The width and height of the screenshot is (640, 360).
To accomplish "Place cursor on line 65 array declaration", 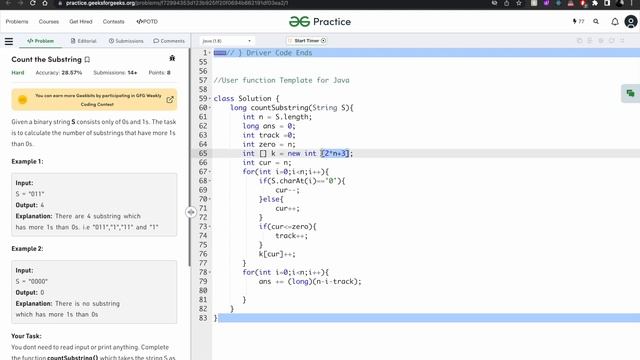I will 298,153.
